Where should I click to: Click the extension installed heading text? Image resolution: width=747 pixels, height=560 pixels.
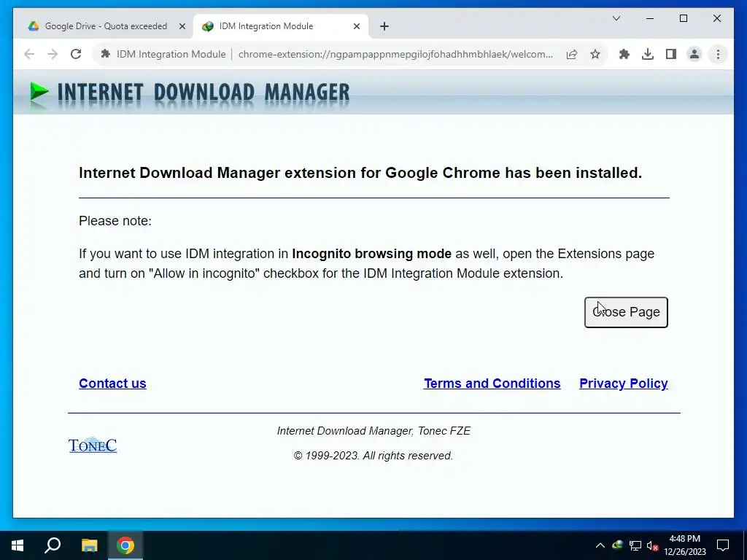pyautogui.click(x=360, y=173)
